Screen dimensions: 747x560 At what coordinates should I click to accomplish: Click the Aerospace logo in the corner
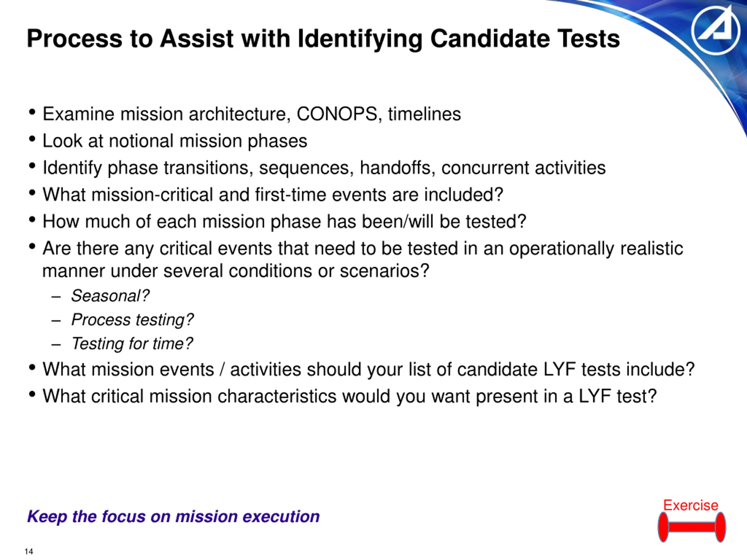(x=715, y=31)
